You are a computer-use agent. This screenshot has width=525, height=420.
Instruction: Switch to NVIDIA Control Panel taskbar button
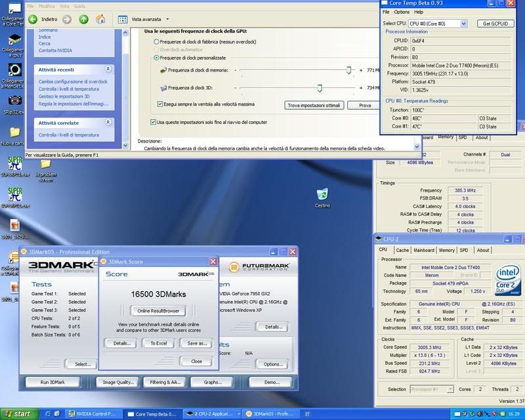tap(93, 414)
